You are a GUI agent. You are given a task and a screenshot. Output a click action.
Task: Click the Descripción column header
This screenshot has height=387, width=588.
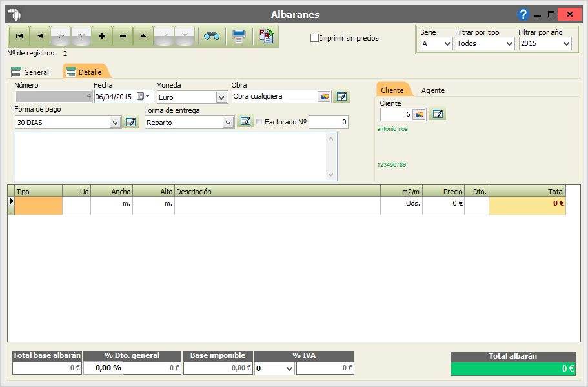(x=278, y=192)
